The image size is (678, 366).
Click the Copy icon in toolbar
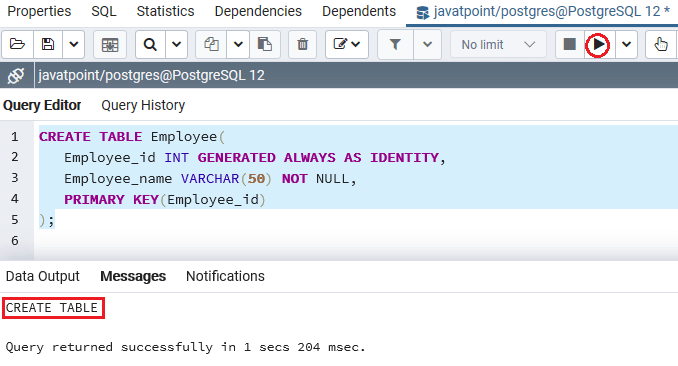211,44
